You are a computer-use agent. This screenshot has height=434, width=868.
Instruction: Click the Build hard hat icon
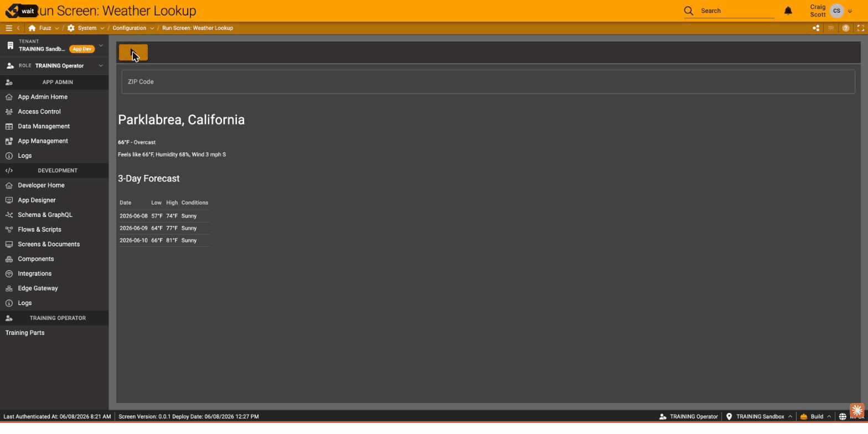[803, 417]
